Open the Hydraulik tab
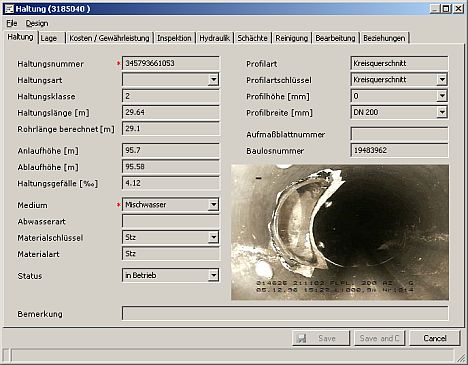The width and height of the screenshot is (468, 365). [215, 38]
